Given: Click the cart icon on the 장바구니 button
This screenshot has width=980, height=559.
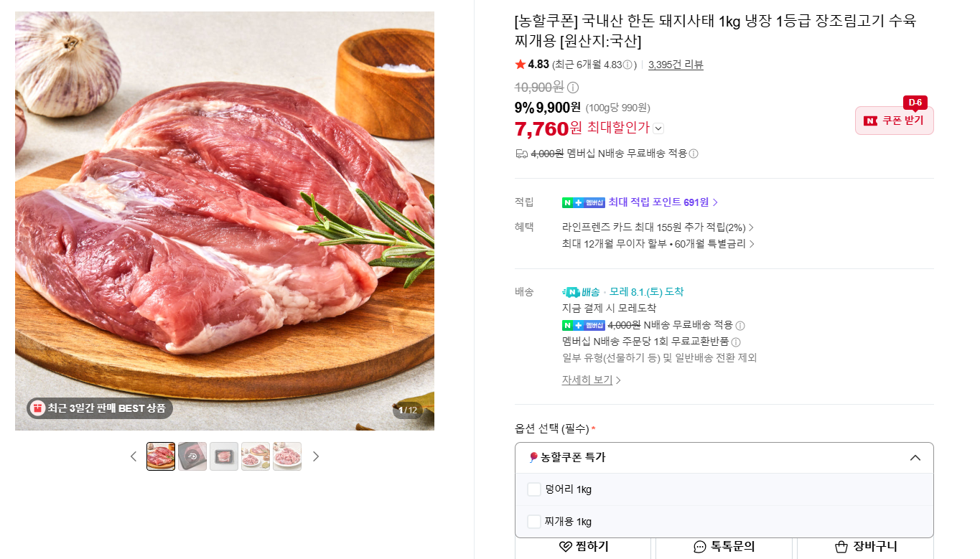Looking at the screenshot, I should click(x=841, y=547).
